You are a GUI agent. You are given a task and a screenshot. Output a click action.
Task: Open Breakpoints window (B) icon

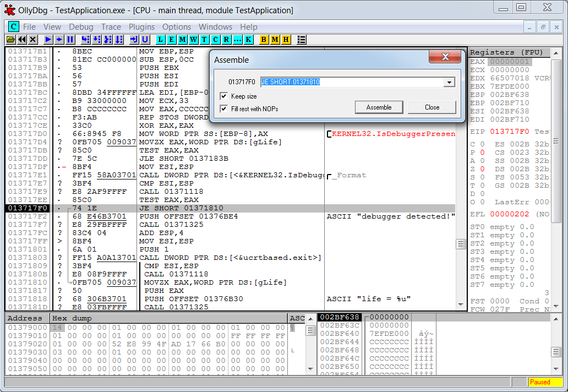point(264,40)
